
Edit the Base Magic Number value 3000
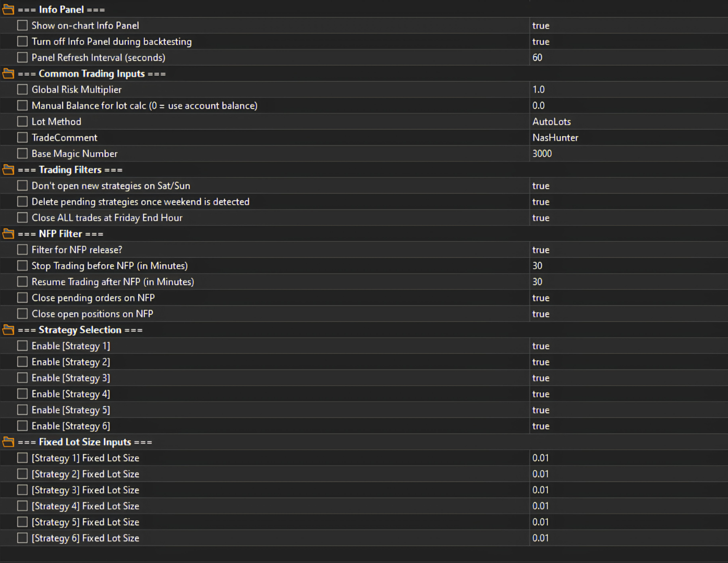pyautogui.click(x=628, y=154)
